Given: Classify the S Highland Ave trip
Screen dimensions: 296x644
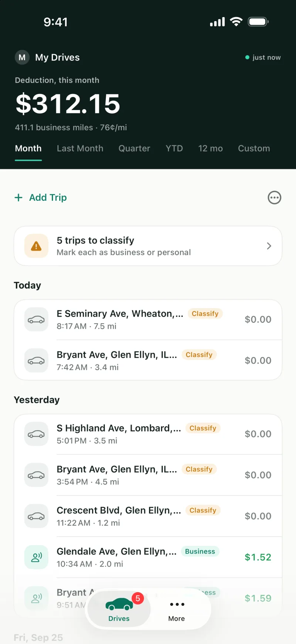Looking at the screenshot, I should coord(203,428).
